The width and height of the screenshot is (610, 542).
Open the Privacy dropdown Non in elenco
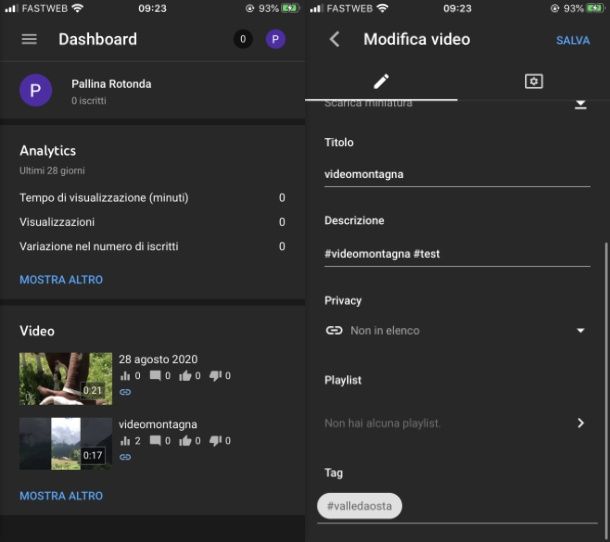coord(457,331)
